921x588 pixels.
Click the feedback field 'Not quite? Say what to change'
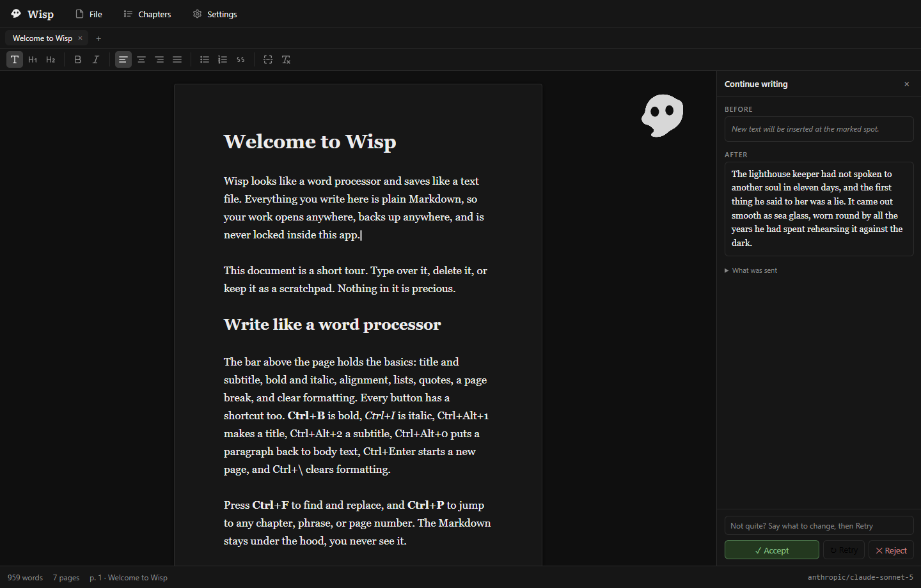point(819,525)
